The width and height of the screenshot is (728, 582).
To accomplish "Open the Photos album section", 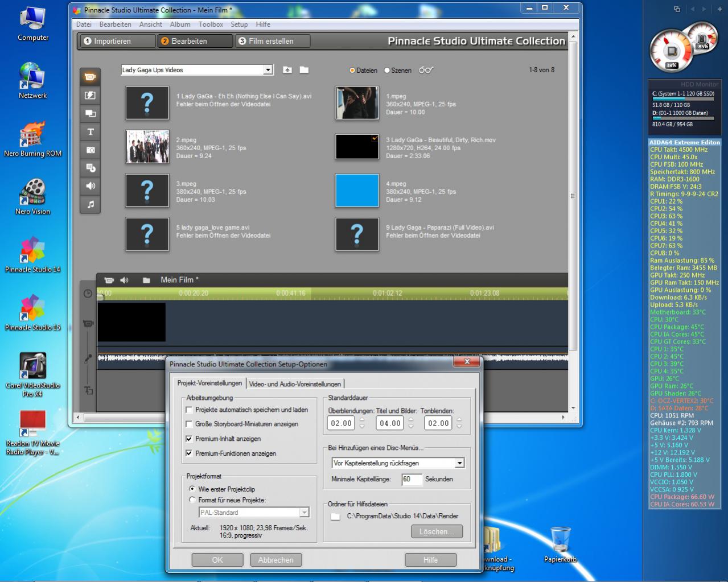I will tap(90, 150).
